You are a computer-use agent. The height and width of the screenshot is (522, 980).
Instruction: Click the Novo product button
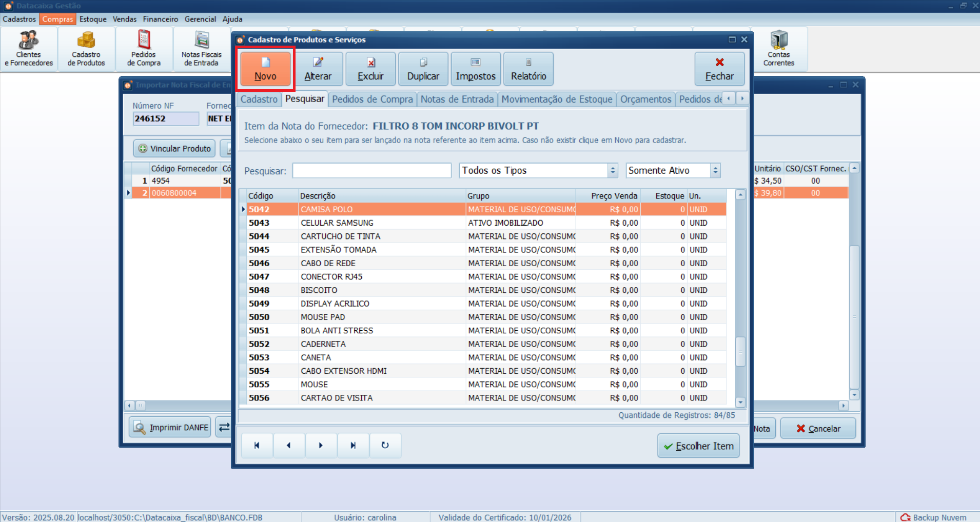point(265,69)
